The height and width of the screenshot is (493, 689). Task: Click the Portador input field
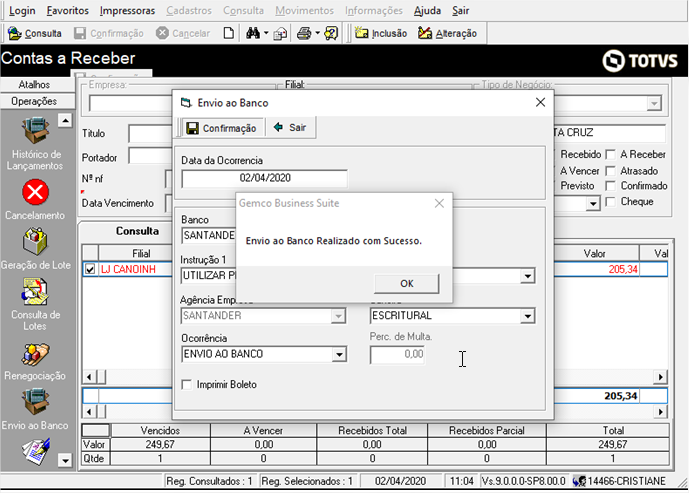coord(150,156)
